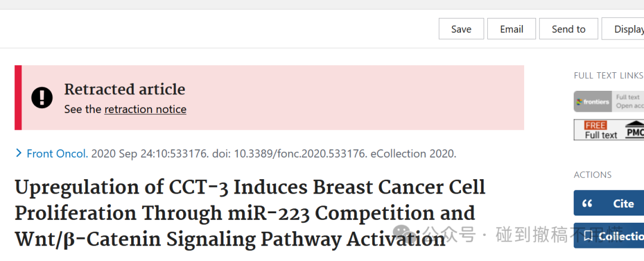Open the Display options dropdown

(x=623, y=29)
